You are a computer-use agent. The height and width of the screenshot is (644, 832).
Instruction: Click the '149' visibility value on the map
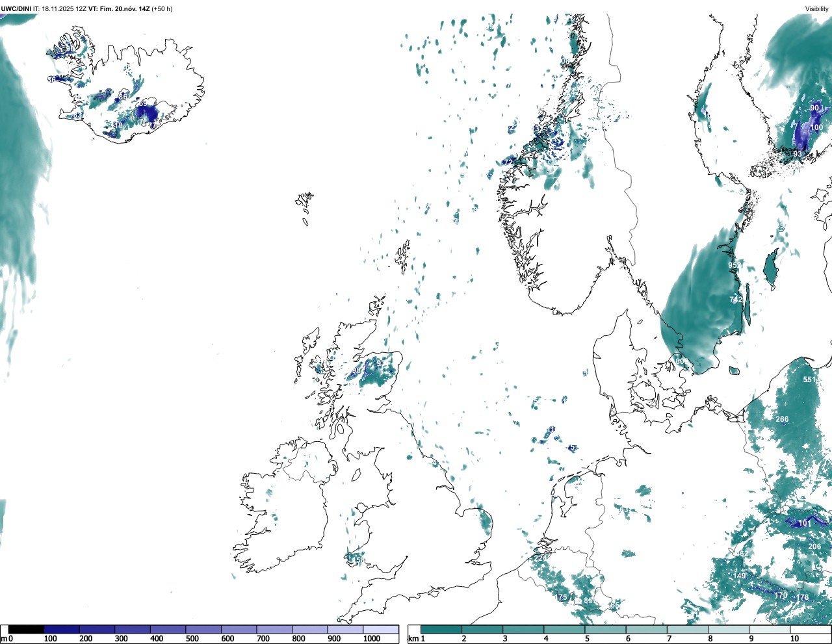[x=740, y=576]
